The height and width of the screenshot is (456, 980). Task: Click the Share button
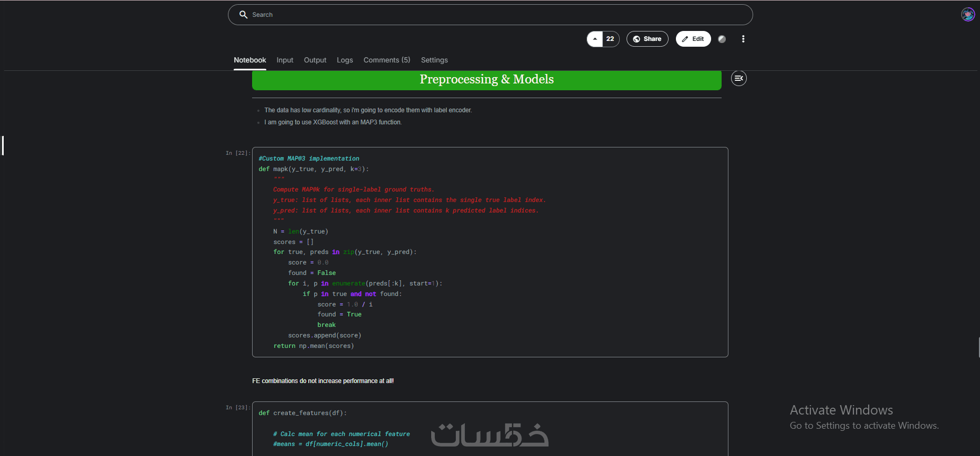click(x=647, y=39)
